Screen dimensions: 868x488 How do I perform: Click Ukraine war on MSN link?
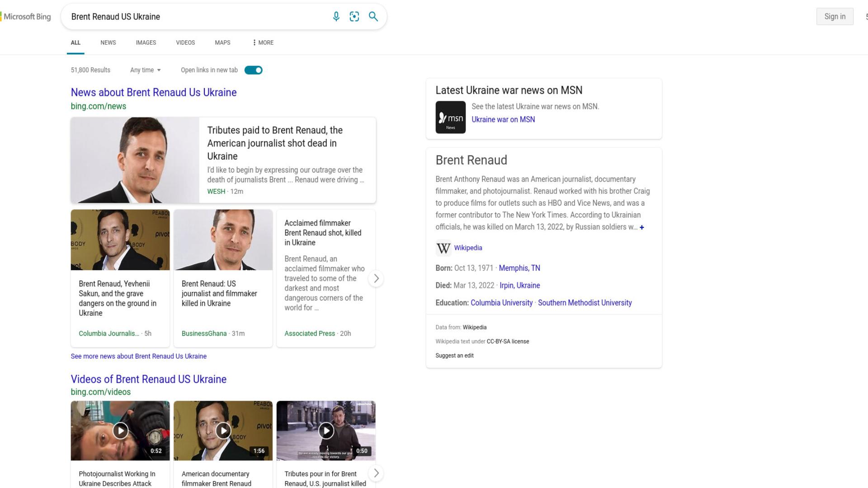coord(503,119)
